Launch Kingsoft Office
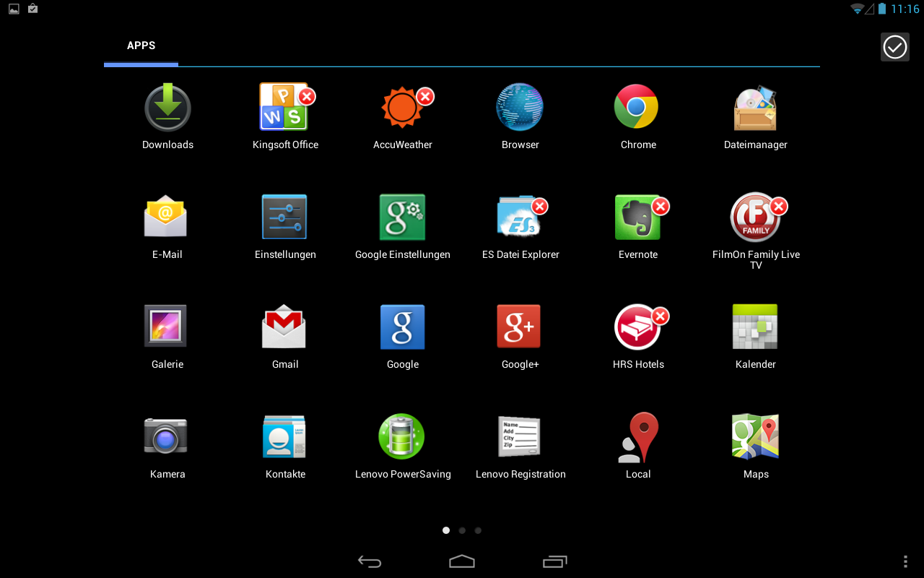The width and height of the screenshot is (924, 578). 284,107
